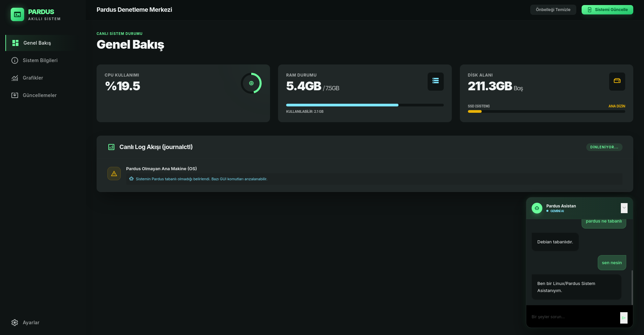Go to Grafikler section
644x335 pixels.
[33, 78]
